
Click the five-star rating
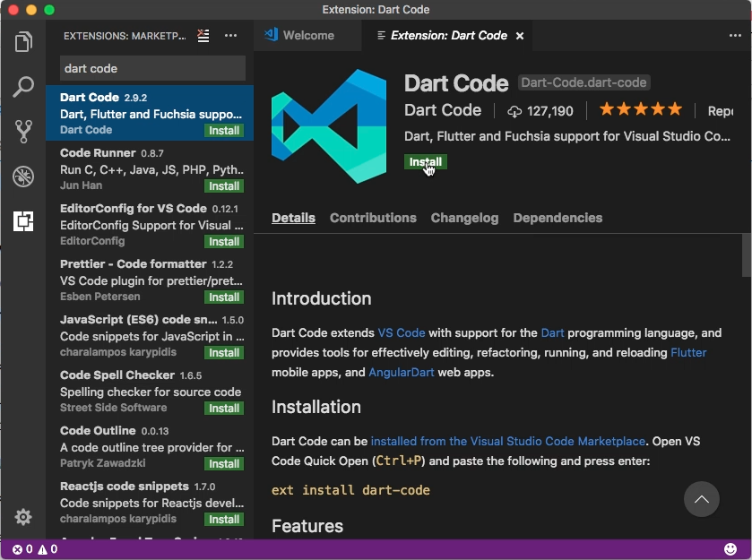pyautogui.click(x=641, y=110)
